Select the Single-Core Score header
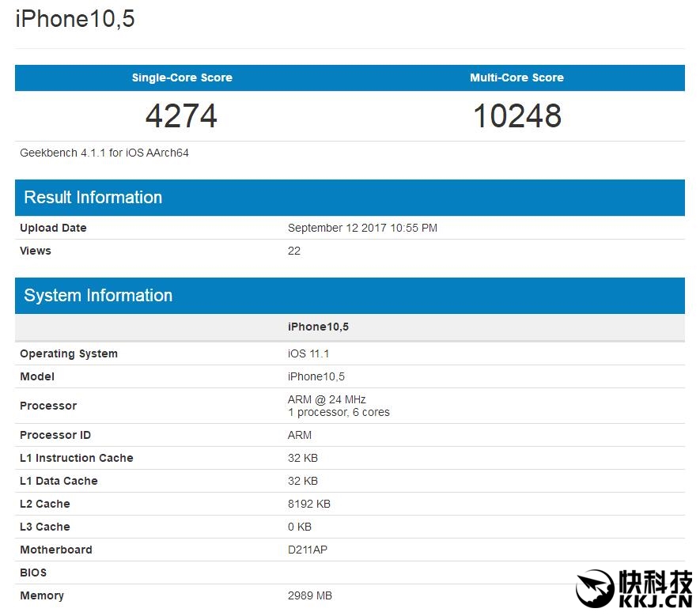The width and height of the screenshot is (700, 616). tap(182, 77)
